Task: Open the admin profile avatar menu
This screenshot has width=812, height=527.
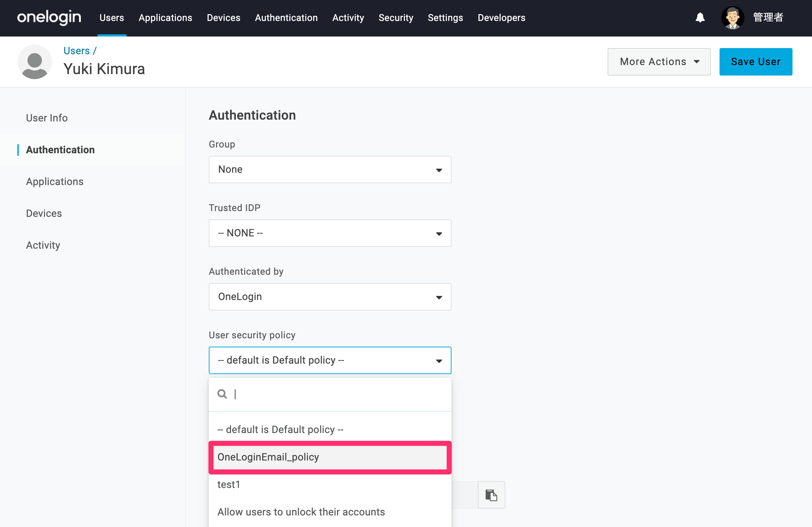Action: [x=733, y=18]
